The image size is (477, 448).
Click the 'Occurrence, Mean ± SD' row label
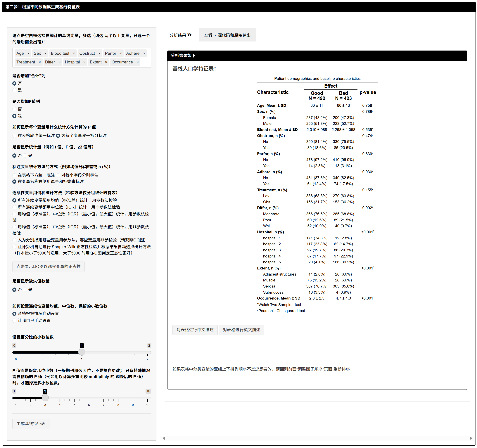(279, 298)
